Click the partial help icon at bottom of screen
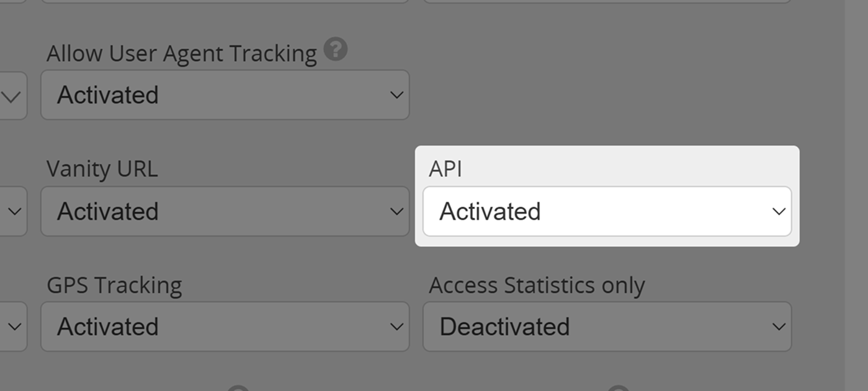The image size is (868, 391). (239, 388)
